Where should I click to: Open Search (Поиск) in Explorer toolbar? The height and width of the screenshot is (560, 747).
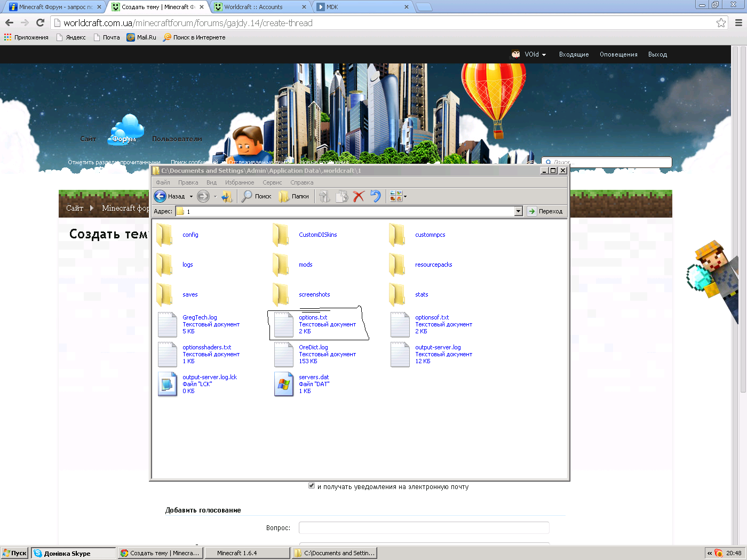tap(257, 196)
